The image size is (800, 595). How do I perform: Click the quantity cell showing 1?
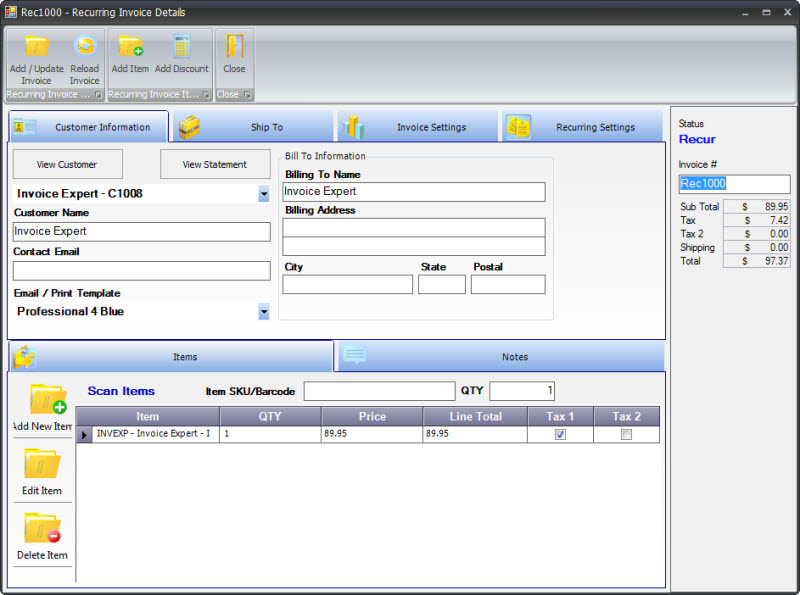270,434
